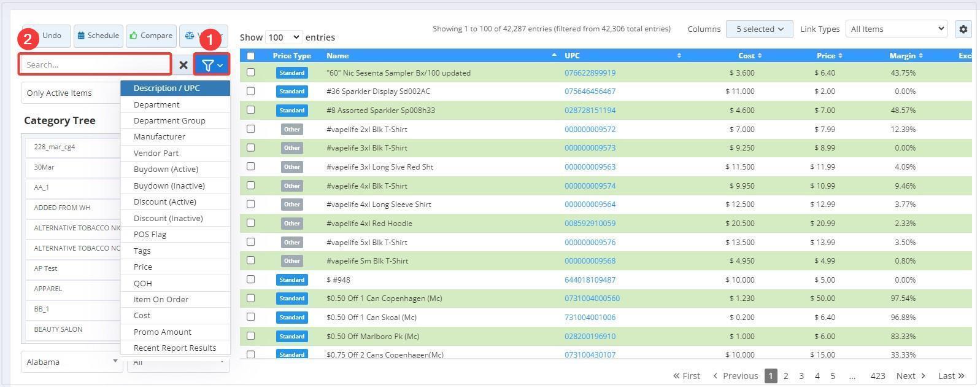Select Item On Order filter option

[175, 299]
